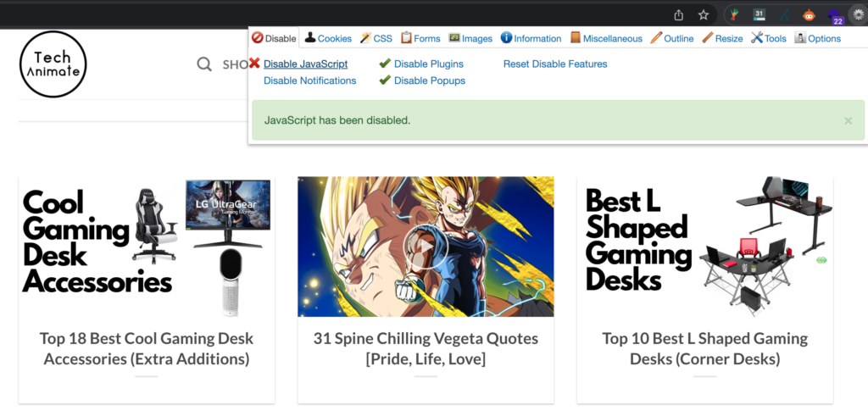This screenshot has width=868, height=416.
Task: Open the Cookies tab
Action: click(x=328, y=38)
